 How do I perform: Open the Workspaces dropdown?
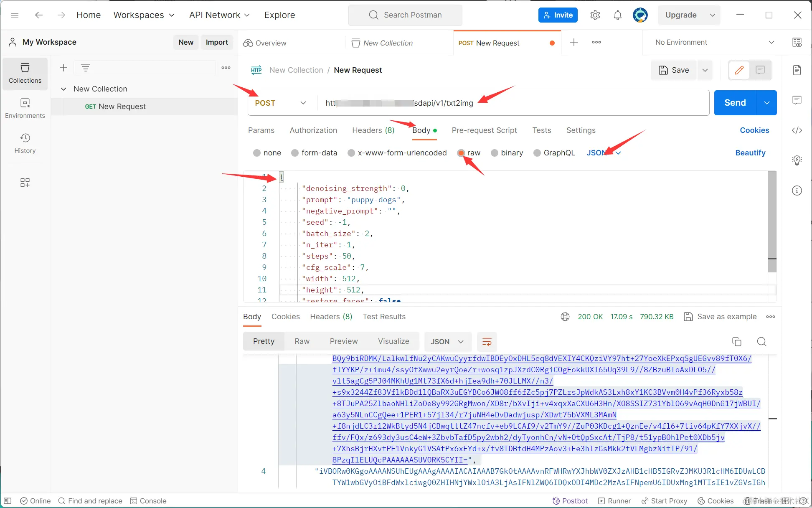144,15
